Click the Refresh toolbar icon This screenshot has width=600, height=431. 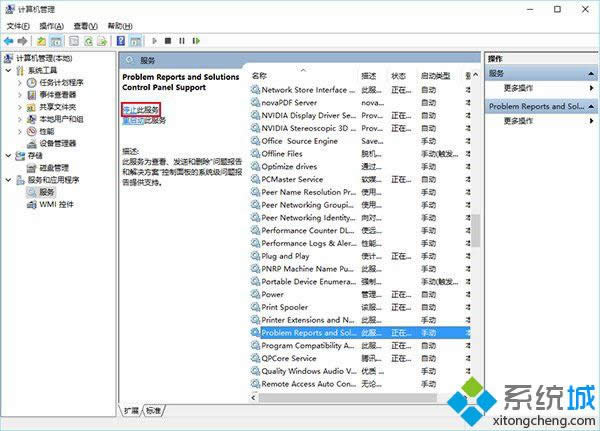(x=88, y=41)
